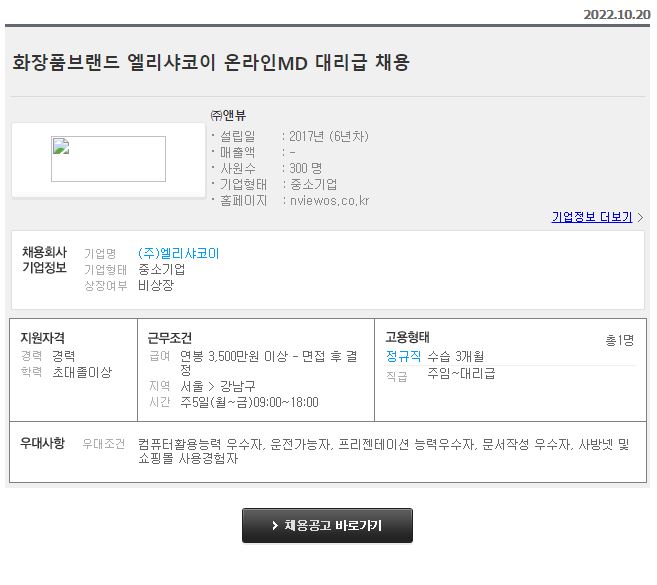Click the 채용공고 바로가기 button
The image size is (657, 585).
click(x=327, y=525)
